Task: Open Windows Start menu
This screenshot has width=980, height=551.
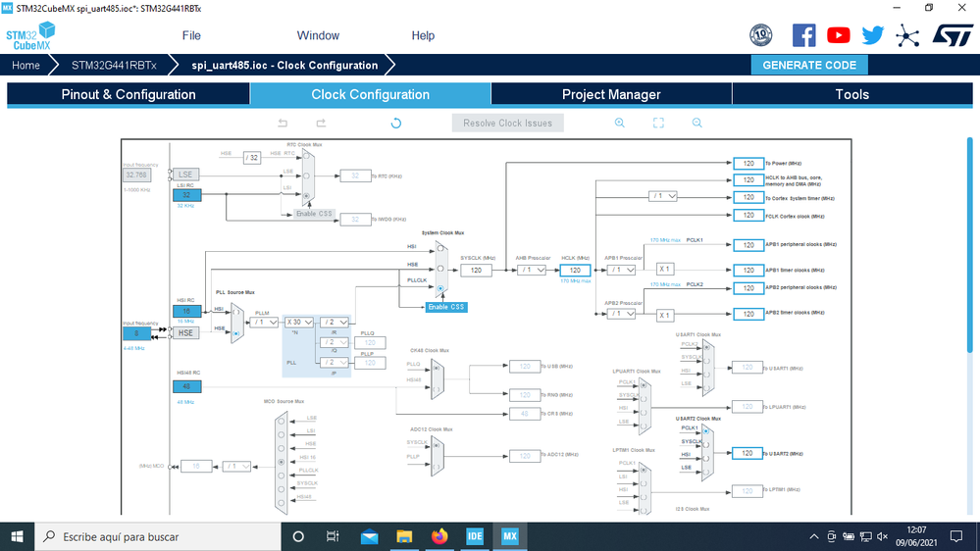Action: [17, 536]
